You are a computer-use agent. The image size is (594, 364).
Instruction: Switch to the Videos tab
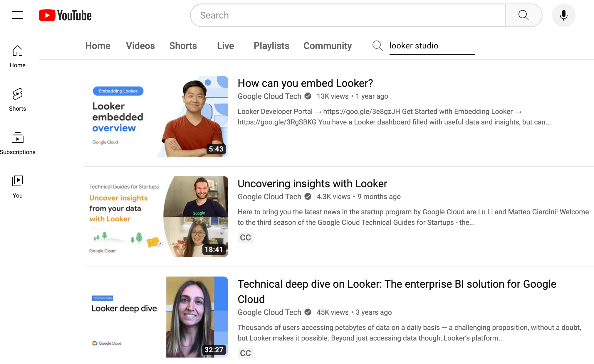pyautogui.click(x=140, y=46)
